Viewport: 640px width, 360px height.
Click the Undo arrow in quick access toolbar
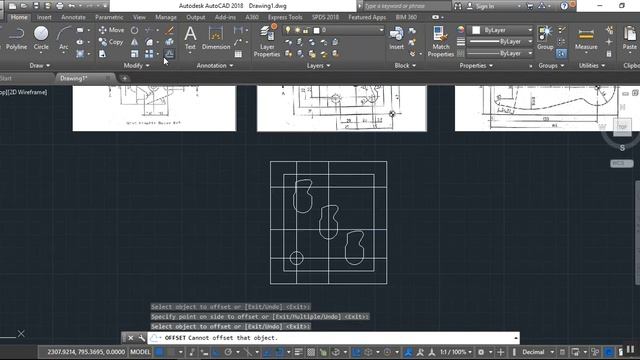[71, 6]
